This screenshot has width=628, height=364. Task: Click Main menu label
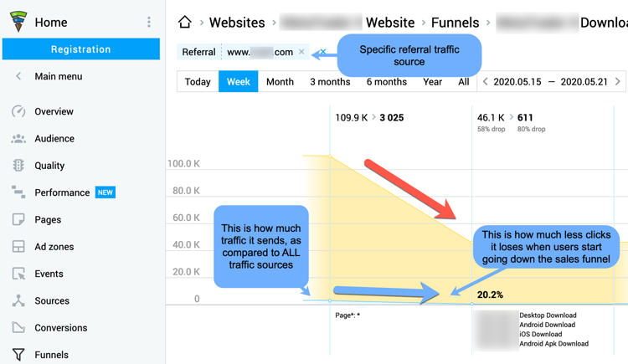(x=59, y=76)
